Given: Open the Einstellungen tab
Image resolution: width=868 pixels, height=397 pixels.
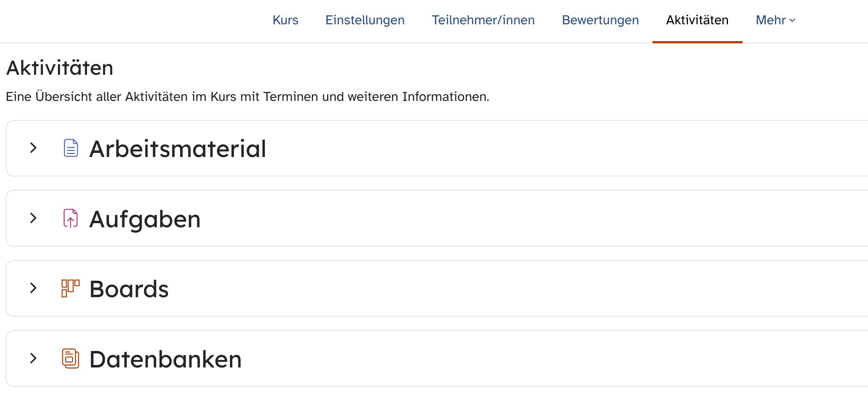Looking at the screenshot, I should (x=365, y=20).
